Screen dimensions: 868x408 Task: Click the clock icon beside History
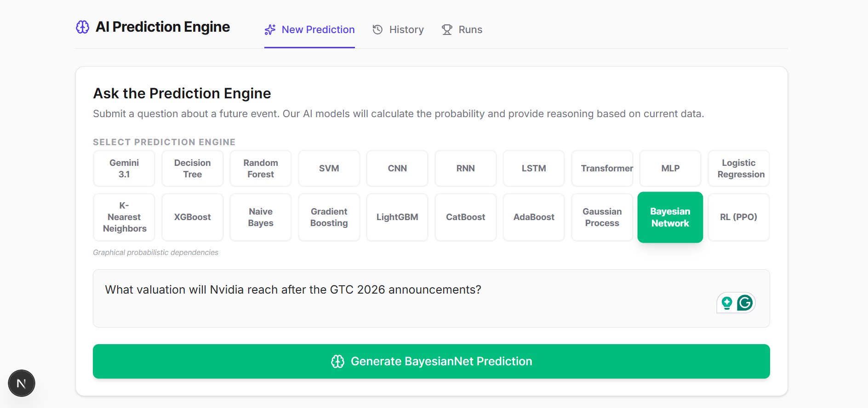coord(377,30)
